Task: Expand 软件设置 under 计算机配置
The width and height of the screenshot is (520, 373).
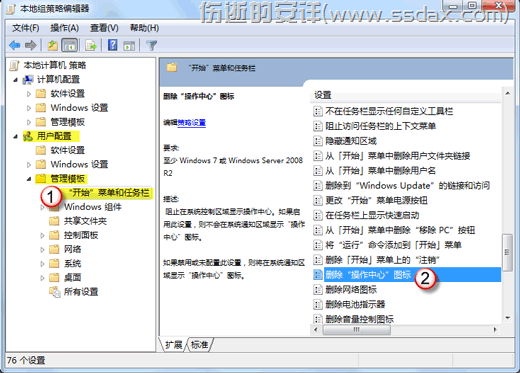Action: (x=29, y=94)
